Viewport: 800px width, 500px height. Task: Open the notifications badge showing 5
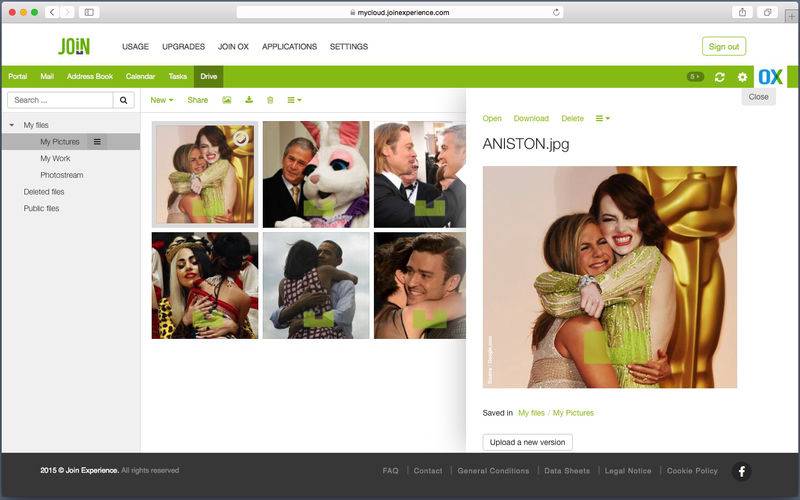[x=695, y=77]
